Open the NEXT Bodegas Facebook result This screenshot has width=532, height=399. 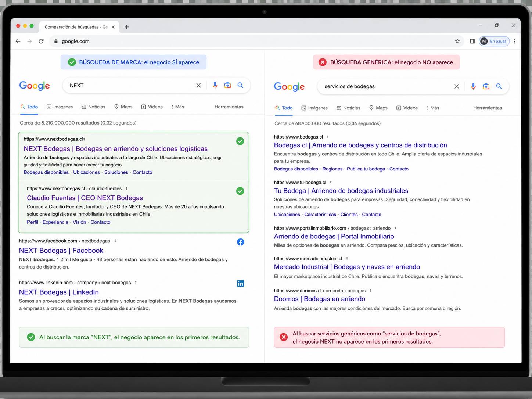[61, 251]
